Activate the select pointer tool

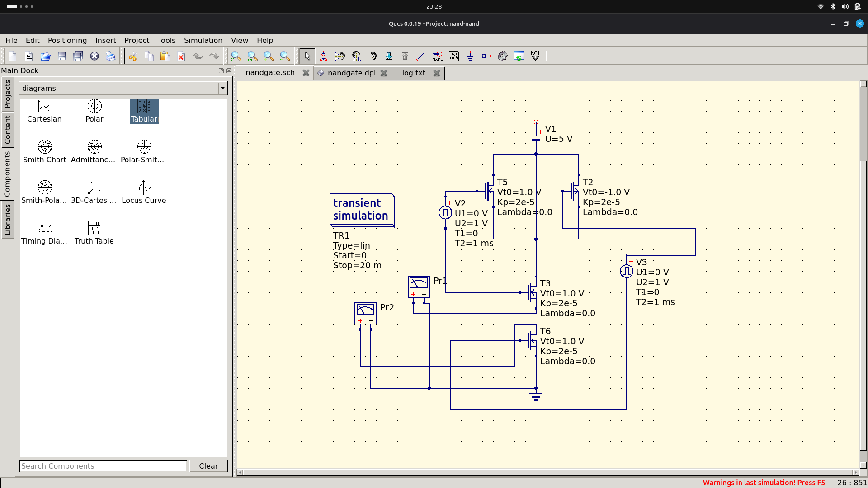(307, 56)
